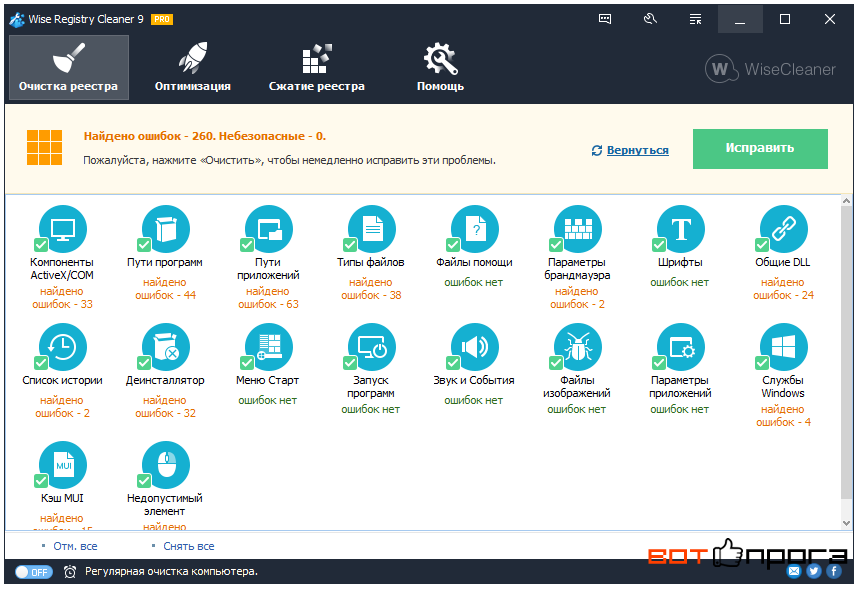Open the feedback message icon in title bar
Viewport: 860px width, 589px height.
click(605, 19)
